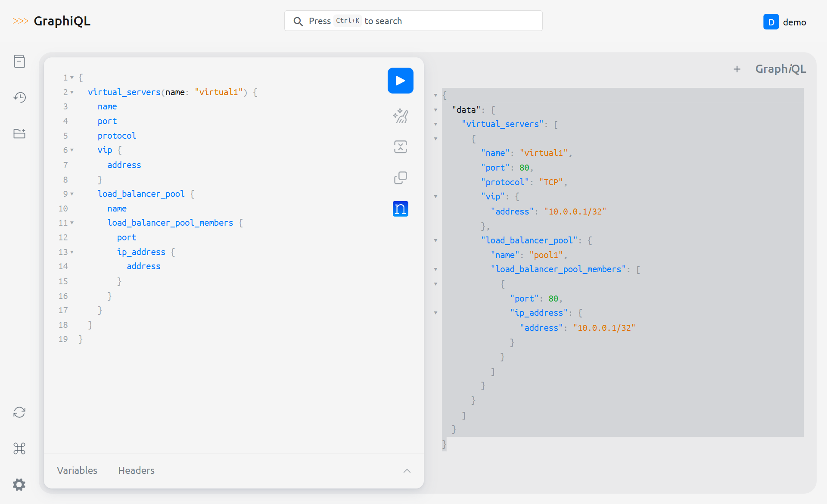Click the prettify query icon
This screenshot has width=827, height=504.
400,116
